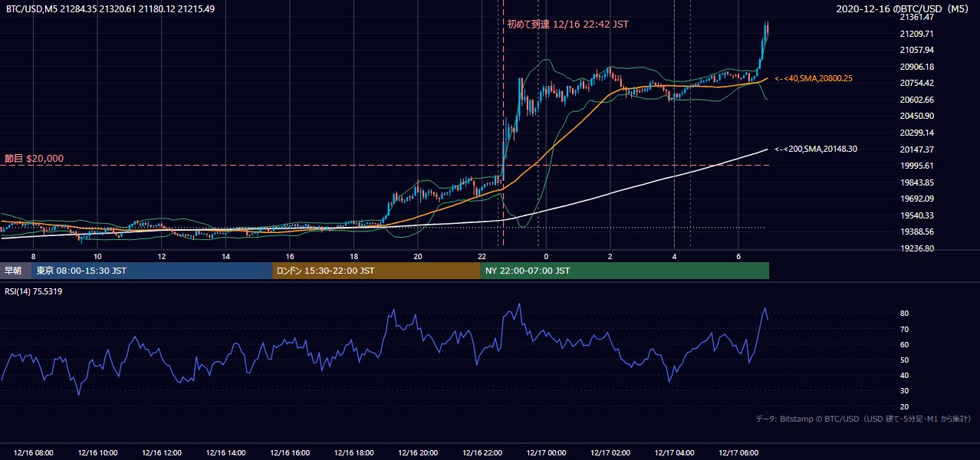Click time label 12/16 12:00
This screenshot has width=980, height=460.
click(x=162, y=453)
